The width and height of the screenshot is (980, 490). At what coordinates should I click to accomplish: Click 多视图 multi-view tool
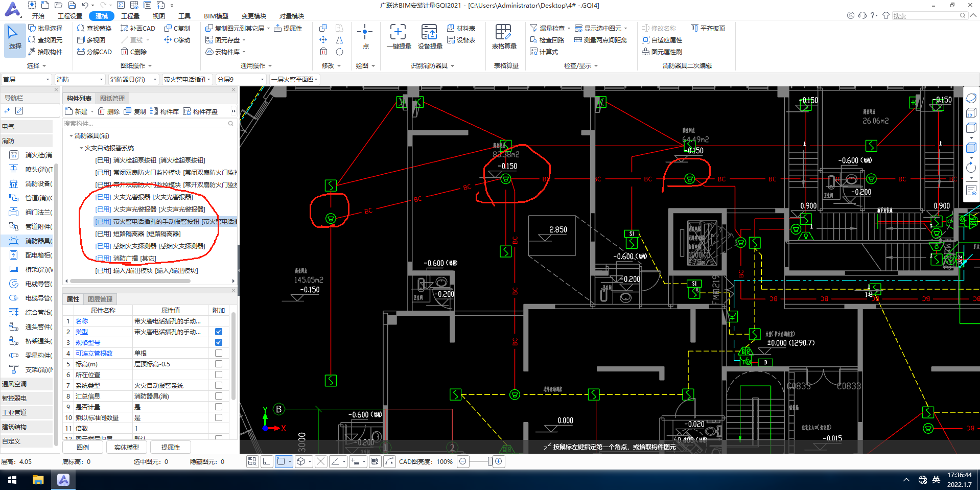point(91,40)
